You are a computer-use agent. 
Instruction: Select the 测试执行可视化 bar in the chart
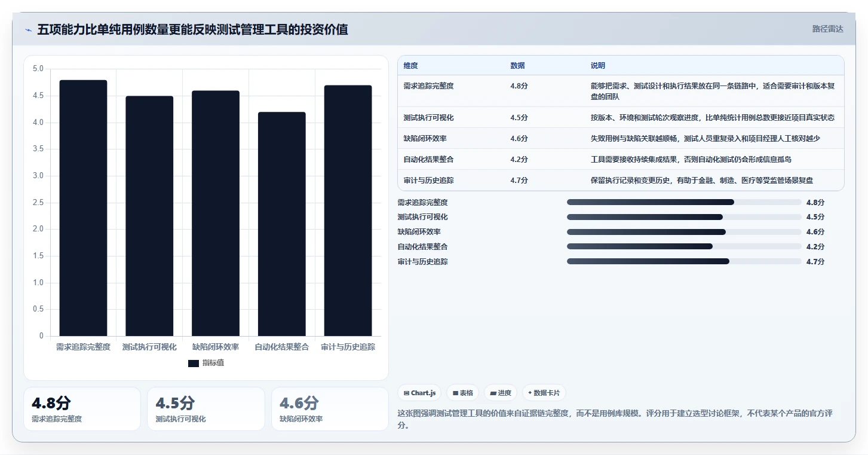tap(149, 216)
